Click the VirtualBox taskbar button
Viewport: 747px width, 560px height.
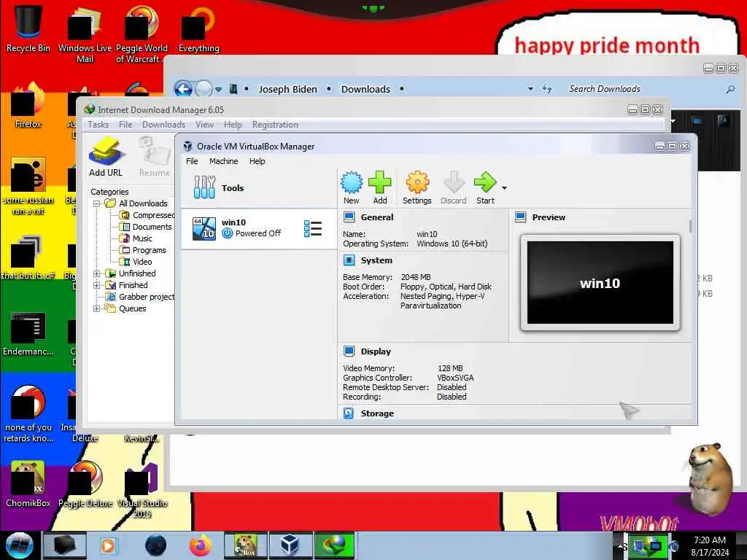click(290, 545)
